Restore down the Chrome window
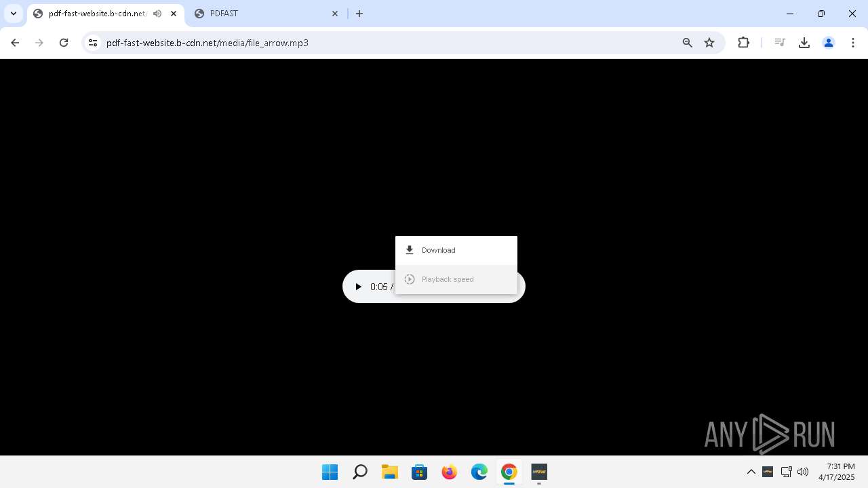Screen dimensions: 868x488 [821, 14]
